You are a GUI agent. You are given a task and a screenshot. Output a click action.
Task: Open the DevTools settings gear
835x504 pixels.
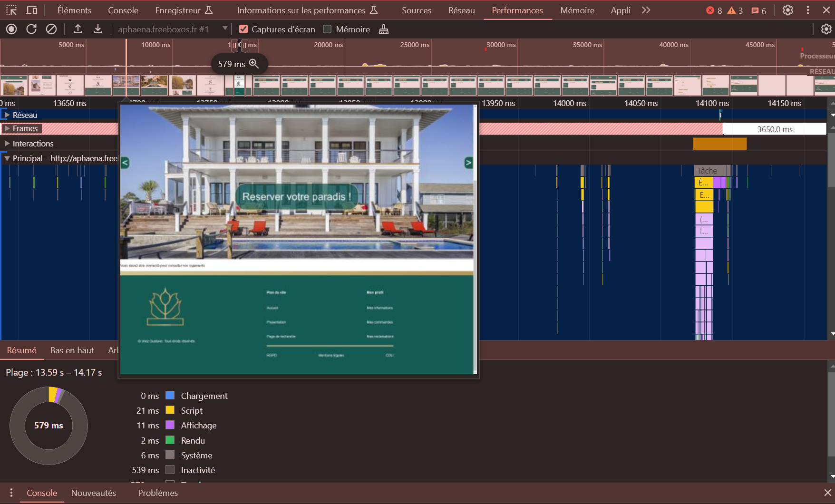tap(787, 10)
